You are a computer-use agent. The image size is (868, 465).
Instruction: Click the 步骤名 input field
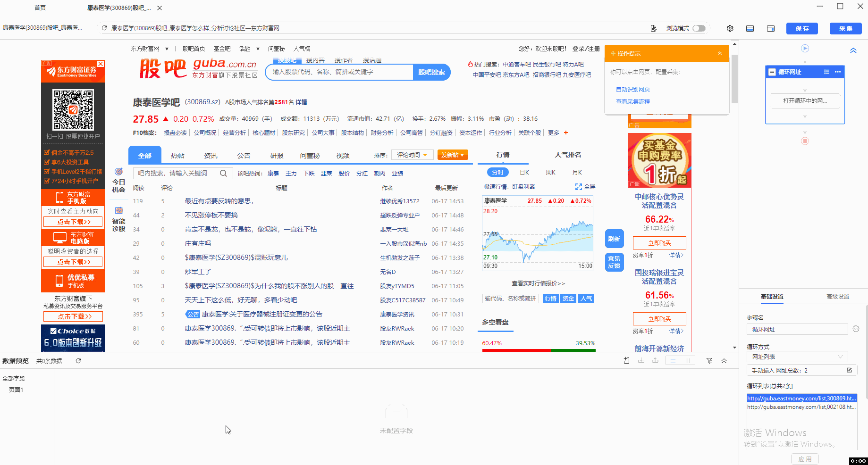797,329
